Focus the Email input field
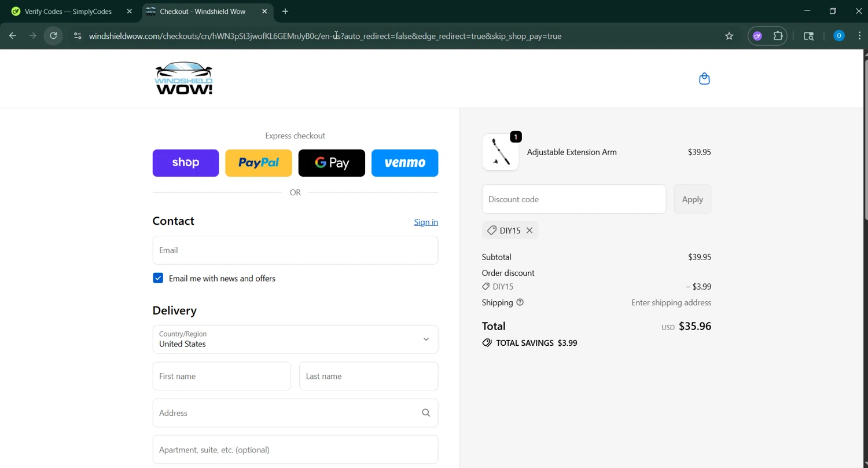Screen dimensions: 868x468 (x=295, y=250)
